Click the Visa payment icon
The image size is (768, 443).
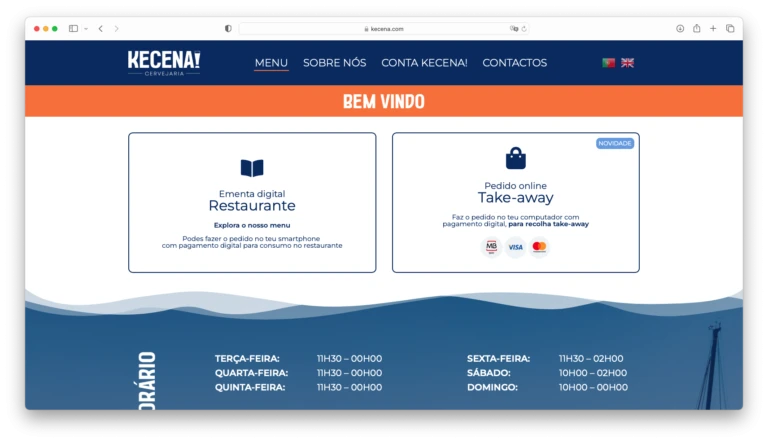pos(515,247)
